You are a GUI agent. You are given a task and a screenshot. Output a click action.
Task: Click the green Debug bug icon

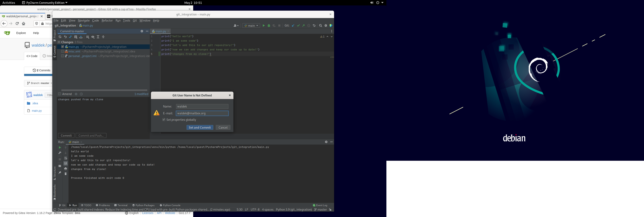269,26
